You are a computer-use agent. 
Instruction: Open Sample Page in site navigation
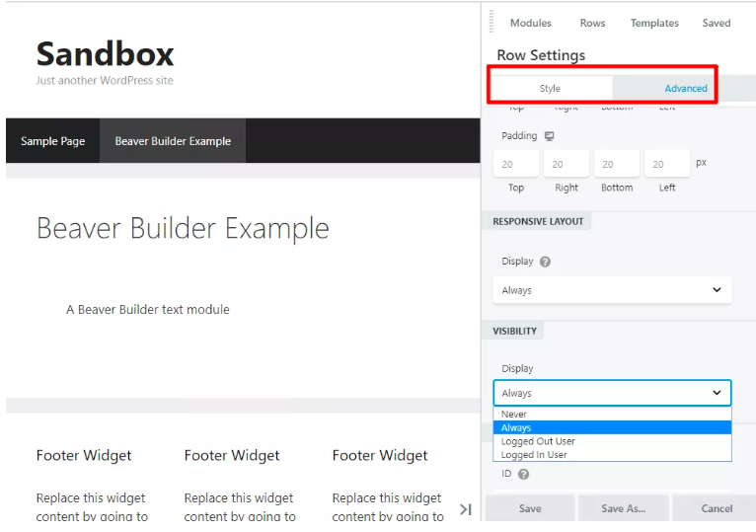pos(52,141)
